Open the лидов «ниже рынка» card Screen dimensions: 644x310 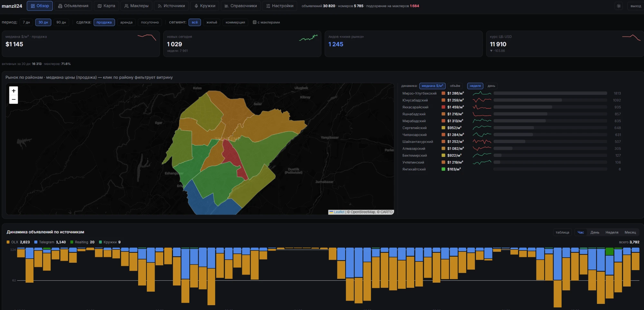coord(403,44)
